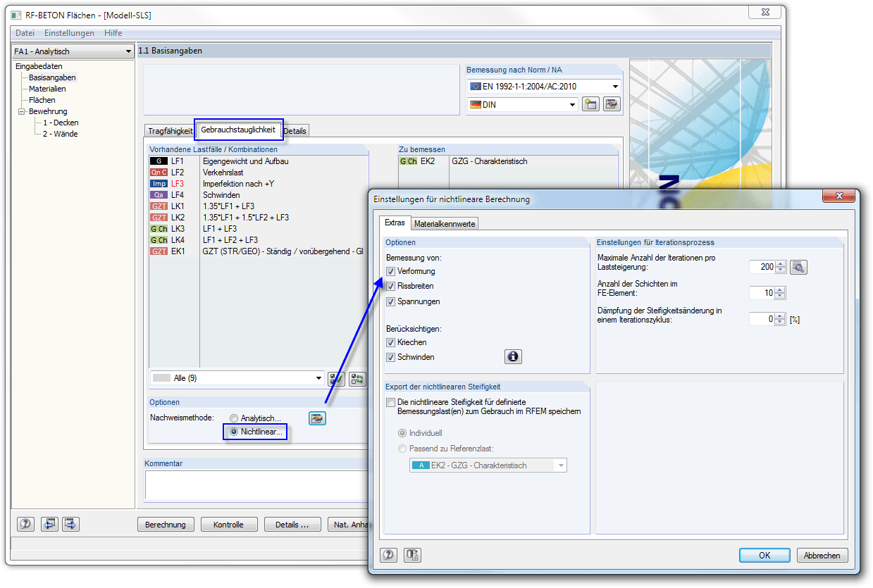Click the Berechnung button
Viewport: 873px width, 588px height.
[166, 525]
